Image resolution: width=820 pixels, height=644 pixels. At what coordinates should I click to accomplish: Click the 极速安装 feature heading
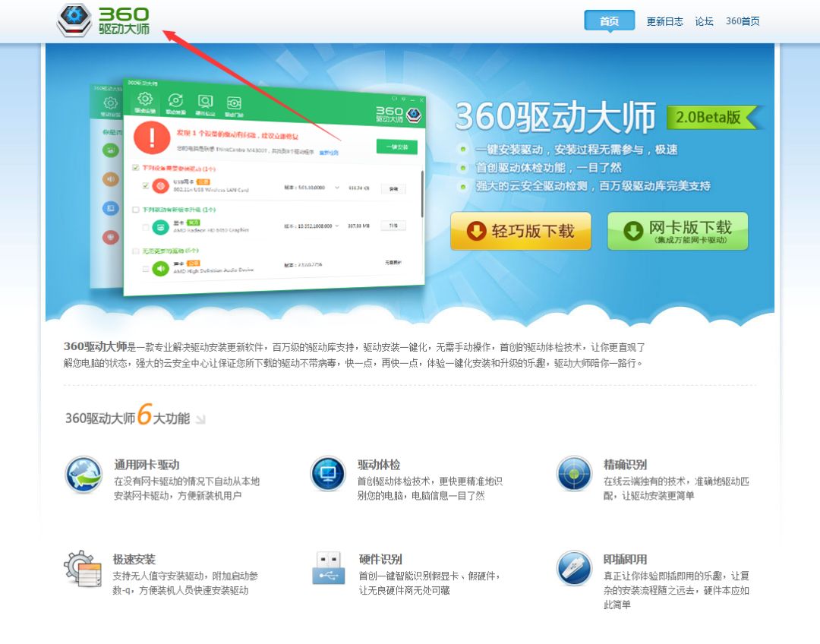134,559
